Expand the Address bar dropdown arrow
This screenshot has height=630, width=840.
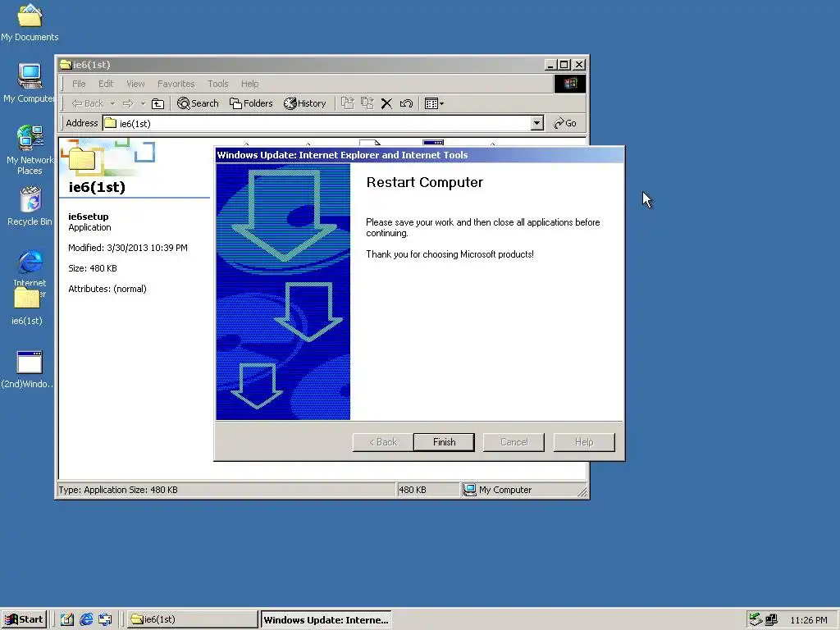[x=536, y=123]
